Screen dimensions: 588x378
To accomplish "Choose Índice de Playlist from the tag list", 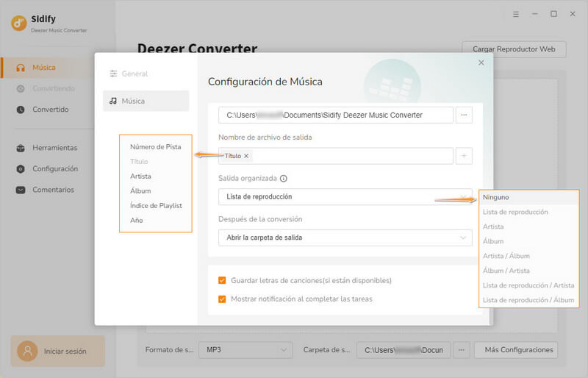I will click(x=156, y=206).
